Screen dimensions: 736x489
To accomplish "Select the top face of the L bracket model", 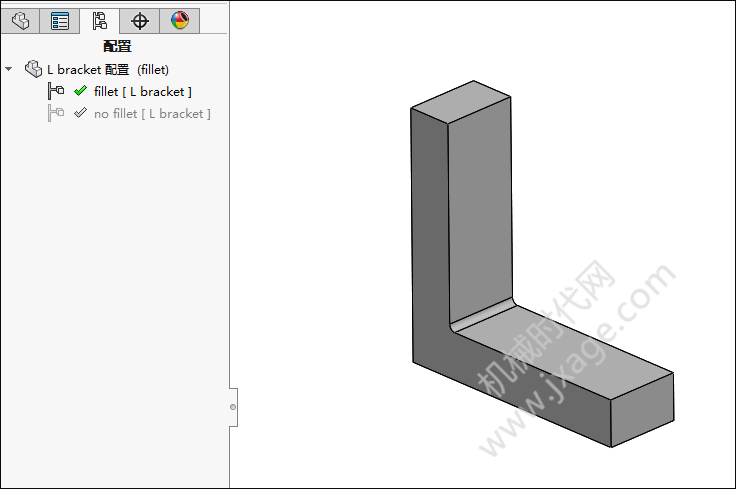I will [x=461, y=102].
